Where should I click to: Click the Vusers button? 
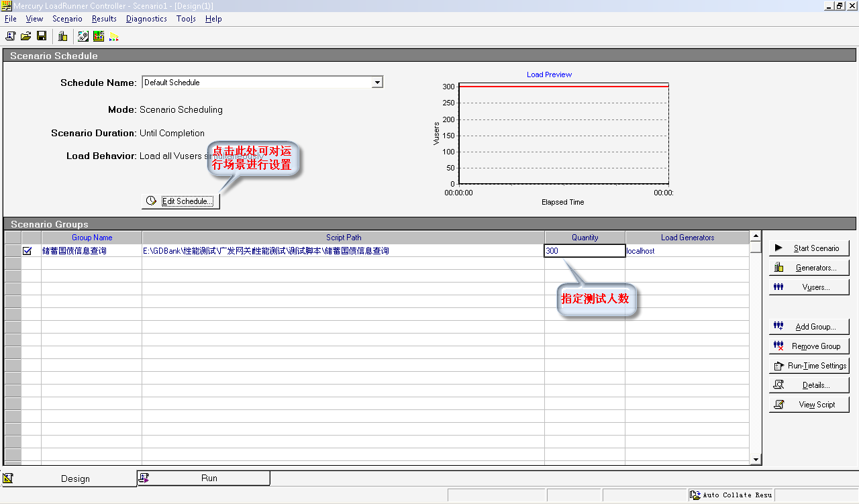[809, 287]
